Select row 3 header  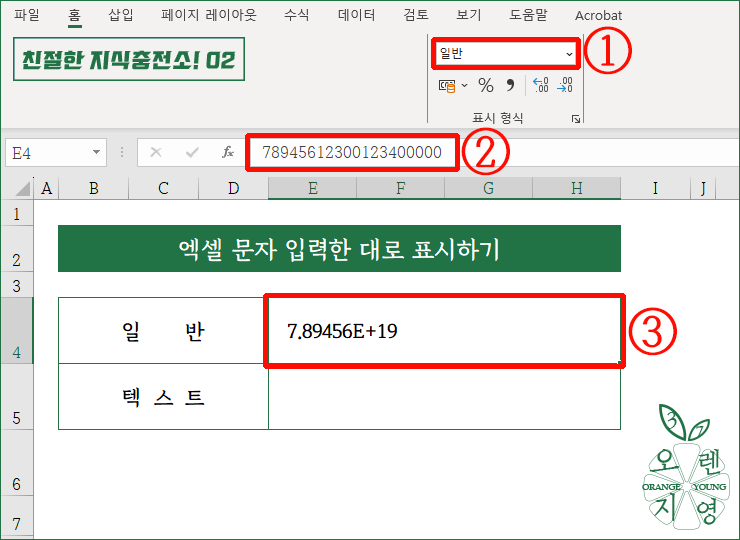(x=17, y=285)
